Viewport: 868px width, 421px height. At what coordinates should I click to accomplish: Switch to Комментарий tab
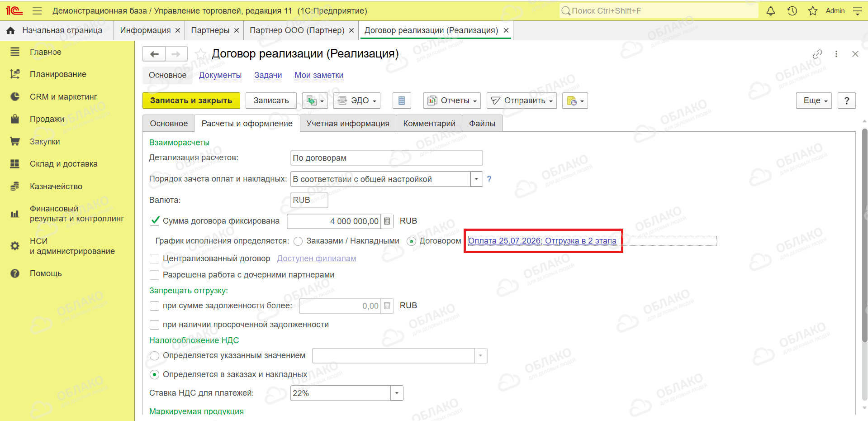[x=429, y=124]
